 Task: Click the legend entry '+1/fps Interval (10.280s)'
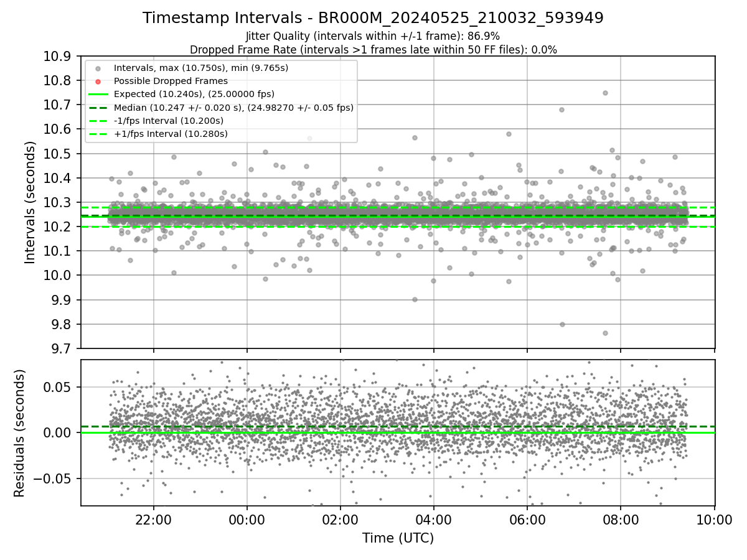[x=170, y=134]
